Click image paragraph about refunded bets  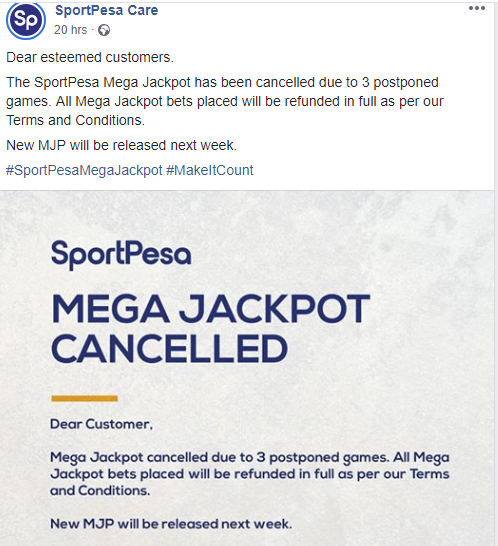tap(250, 474)
